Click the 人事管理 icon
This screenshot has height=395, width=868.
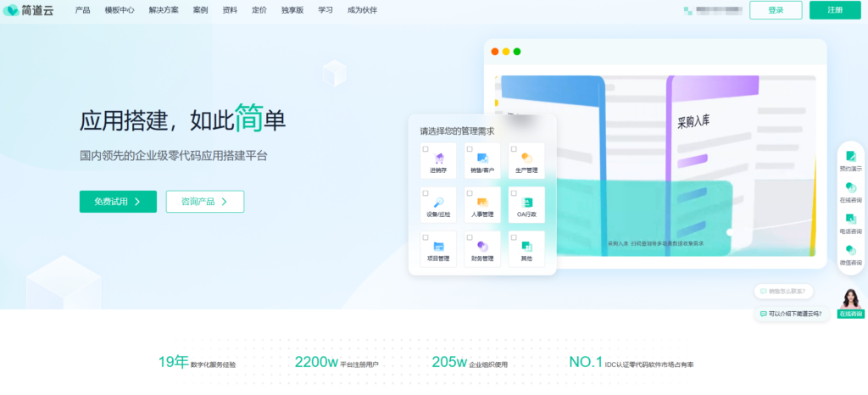coord(482,202)
